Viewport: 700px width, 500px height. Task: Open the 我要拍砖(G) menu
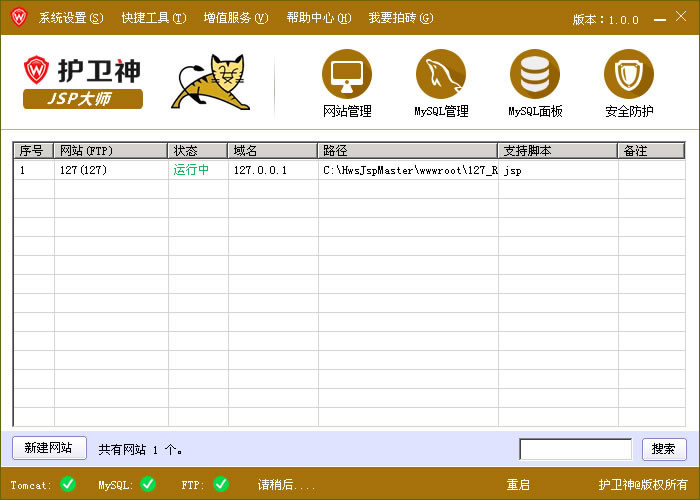[401, 18]
